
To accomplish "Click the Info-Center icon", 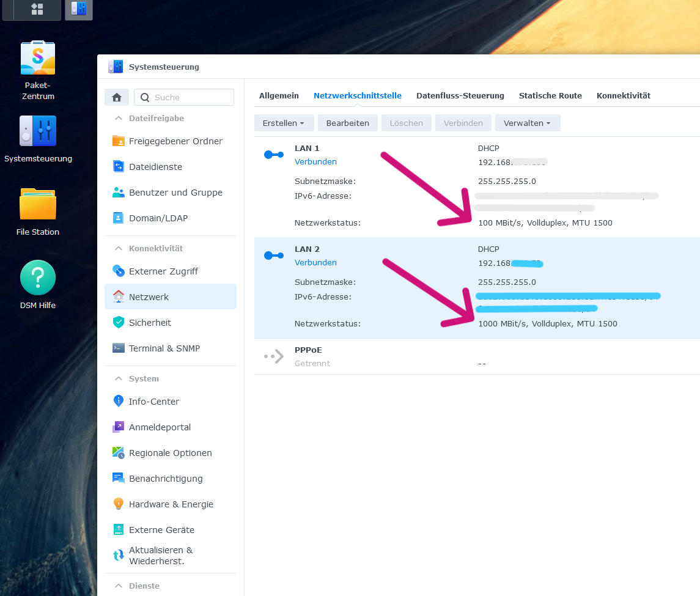I will 119,401.
